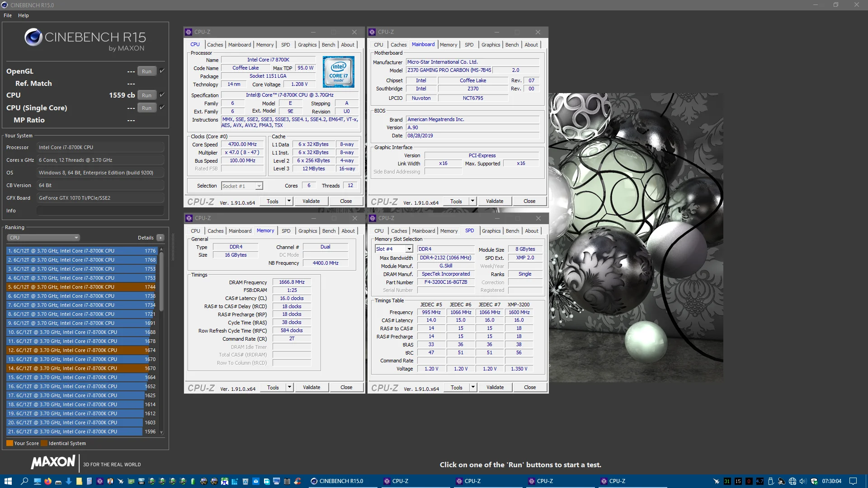Click CPU-Z title icon of the Mainboard-tab window
The image size is (868, 488).
click(373, 32)
